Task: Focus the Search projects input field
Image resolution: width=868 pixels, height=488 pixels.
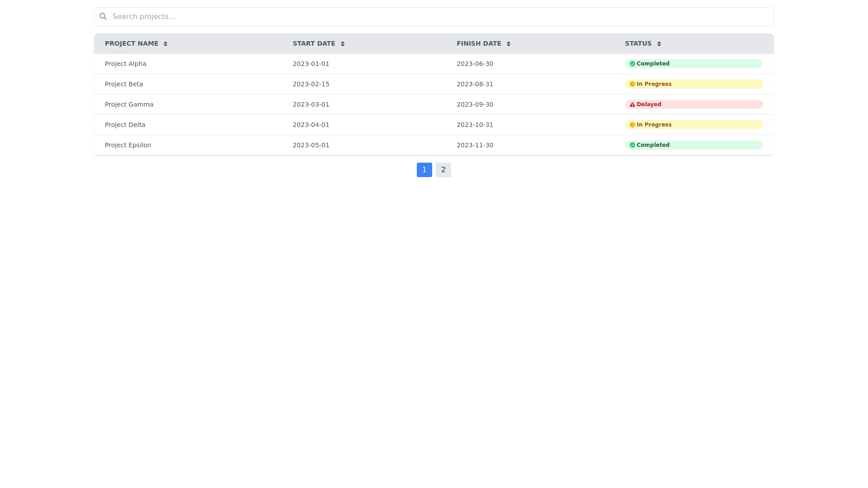Action: point(434,17)
